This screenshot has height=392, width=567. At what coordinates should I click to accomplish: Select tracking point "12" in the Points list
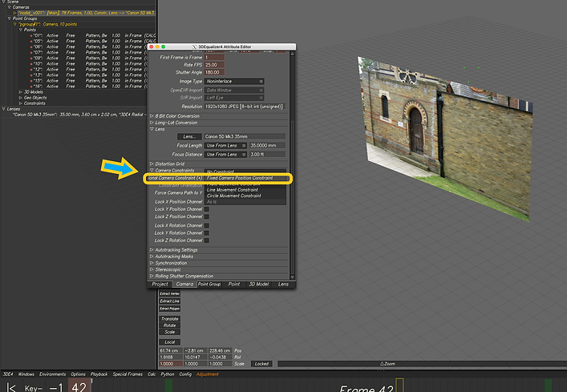coord(88,70)
